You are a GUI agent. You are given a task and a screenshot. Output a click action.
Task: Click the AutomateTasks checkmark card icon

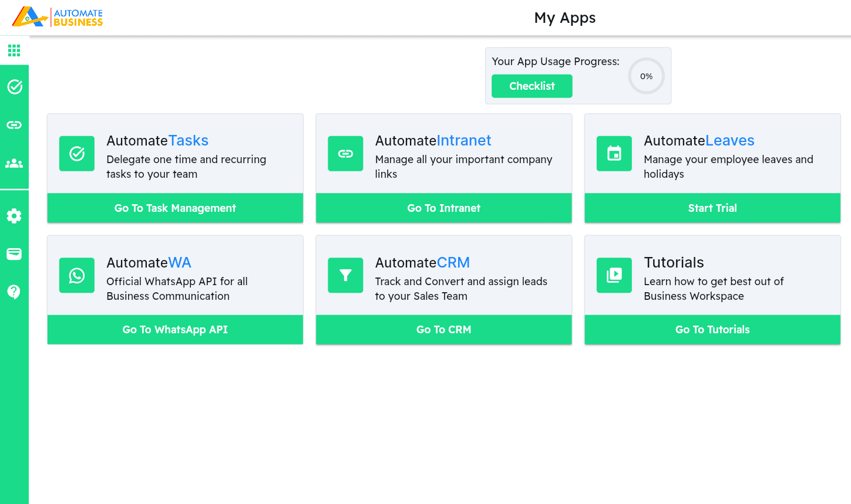pos(77,154)
